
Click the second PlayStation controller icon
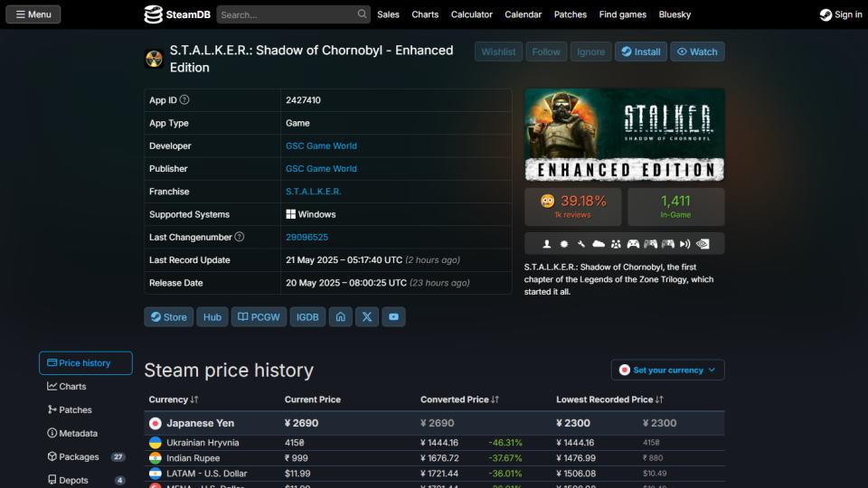667,243
